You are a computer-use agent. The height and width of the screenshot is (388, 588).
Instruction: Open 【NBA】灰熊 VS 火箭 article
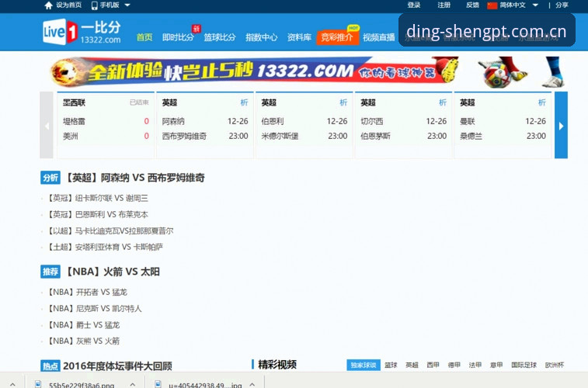(83, 341)
